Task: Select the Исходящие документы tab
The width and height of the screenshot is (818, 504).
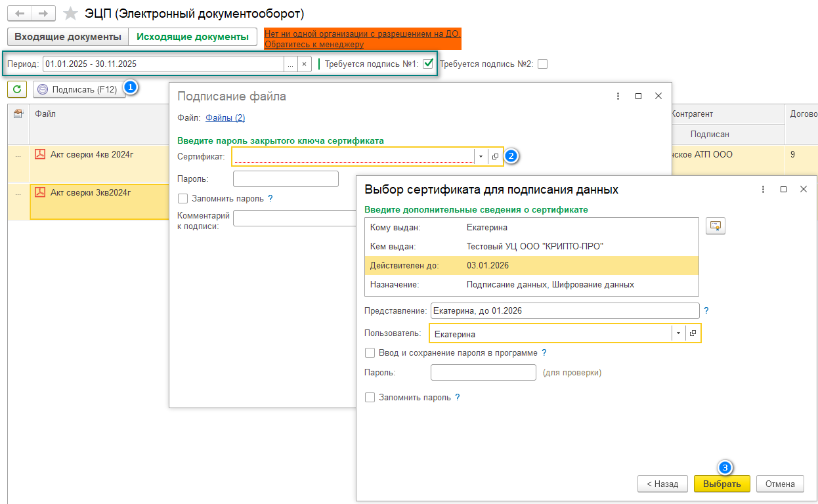Action: [x=192, y=37]
